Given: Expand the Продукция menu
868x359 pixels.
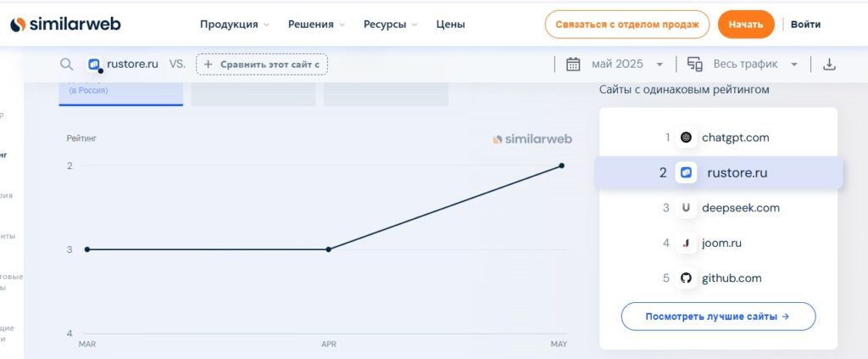Looking at the screenshot, I should (234, 25).
